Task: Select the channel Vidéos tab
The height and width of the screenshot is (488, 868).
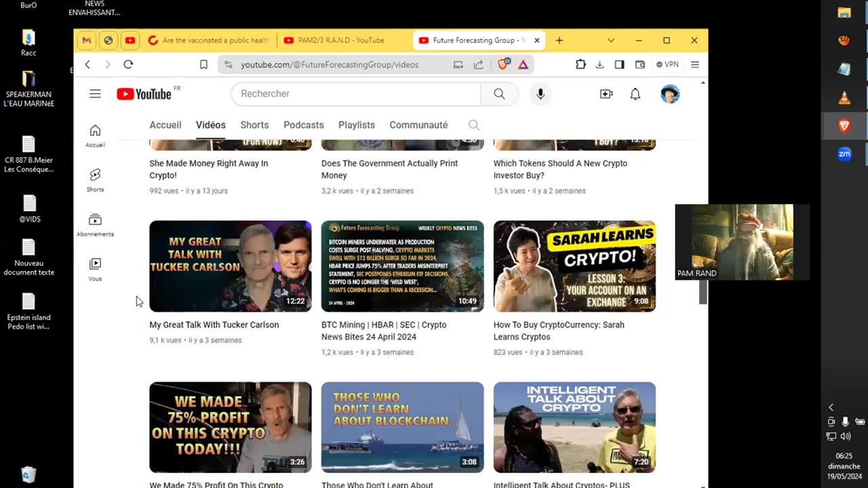Action: [x=211, y=125]
